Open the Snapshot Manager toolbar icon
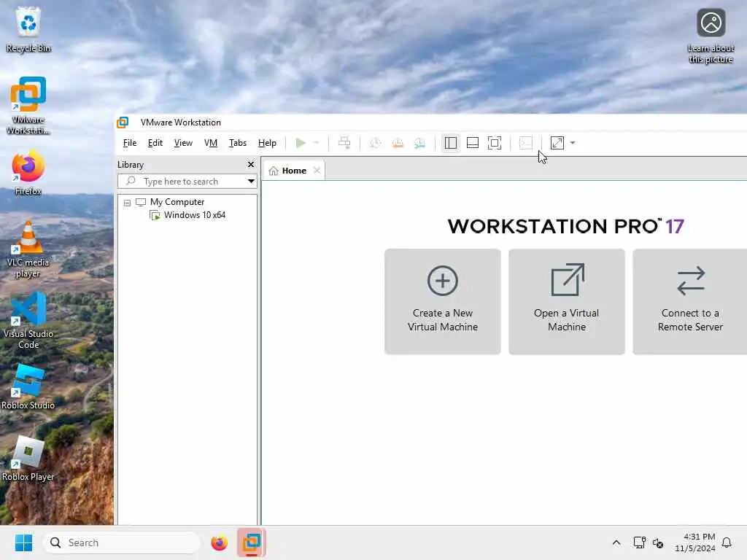The image size is (747, 560). pos(419,143)
